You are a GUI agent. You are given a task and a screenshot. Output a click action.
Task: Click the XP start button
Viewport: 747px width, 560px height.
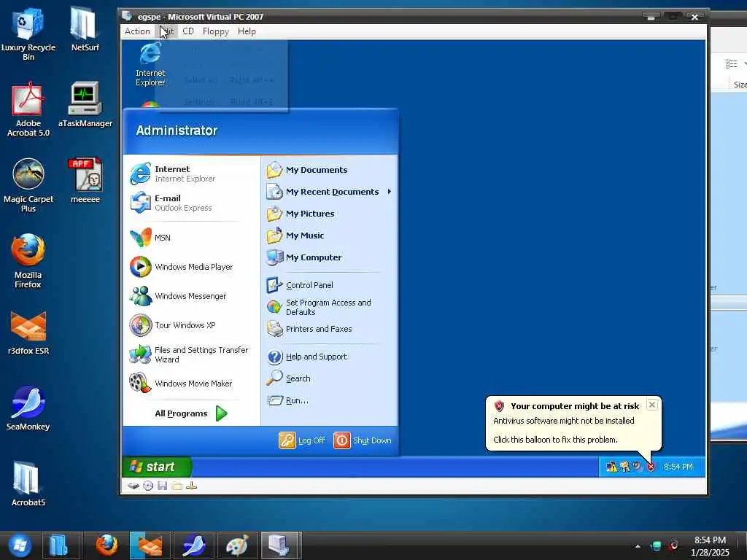coord(156,467)
